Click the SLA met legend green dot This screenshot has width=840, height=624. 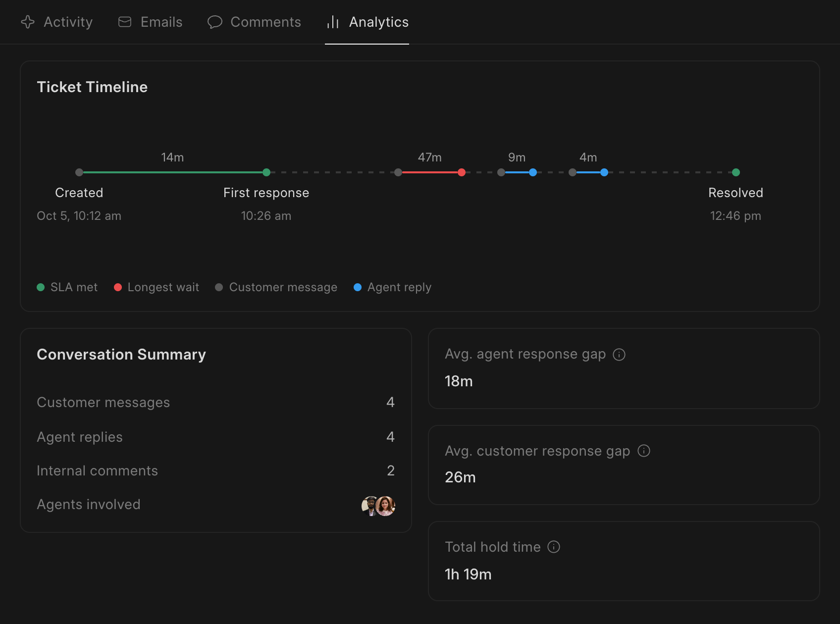pos(41,287)
